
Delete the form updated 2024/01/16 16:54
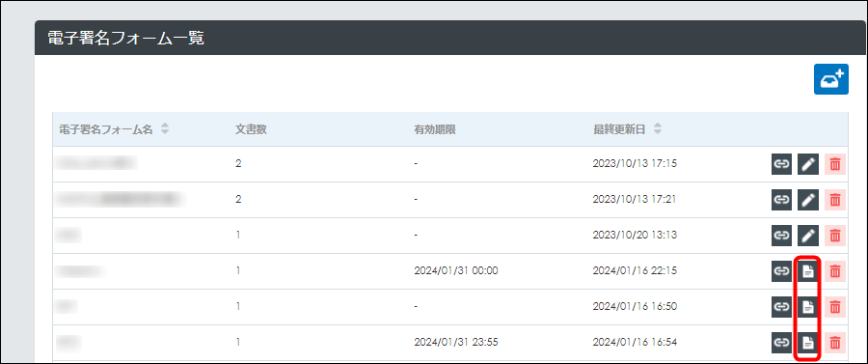pos(835,343)
